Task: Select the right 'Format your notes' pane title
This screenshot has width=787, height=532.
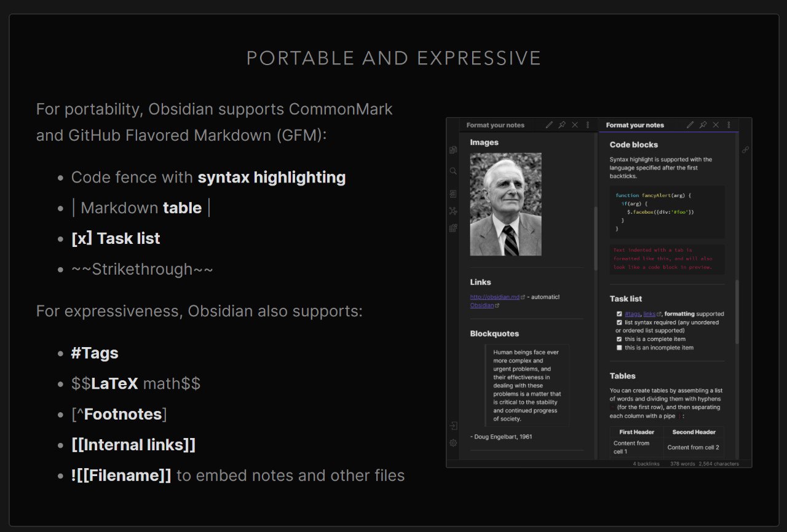Action: pos(635,125)
